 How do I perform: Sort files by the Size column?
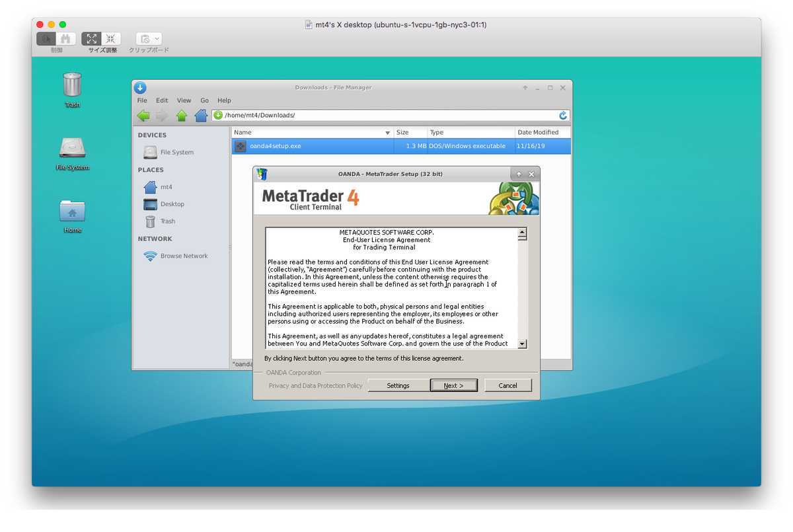point(410,133)
